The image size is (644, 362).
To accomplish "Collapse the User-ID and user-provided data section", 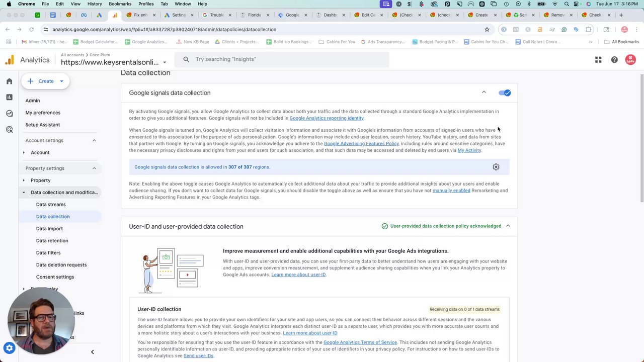I will (508, 226).
